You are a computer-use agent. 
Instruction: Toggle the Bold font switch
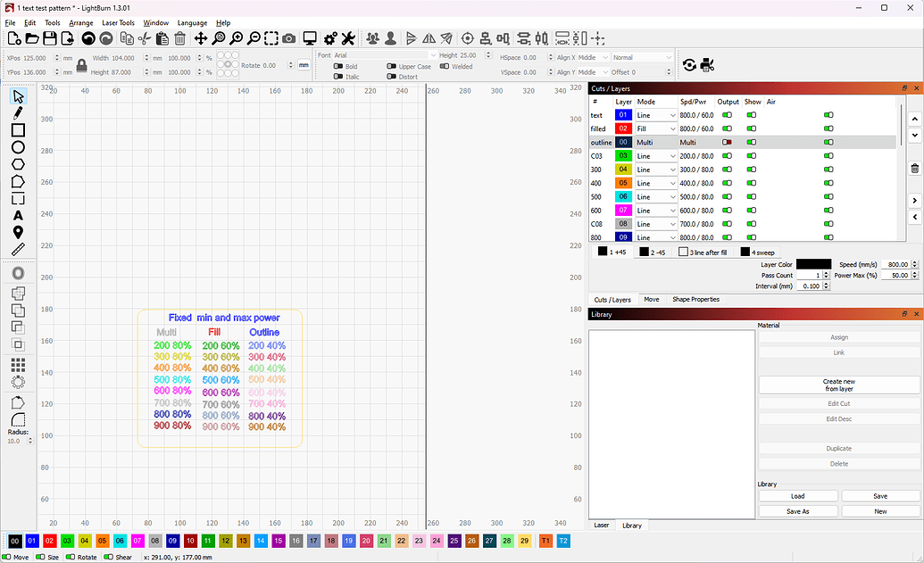point(338,67)
